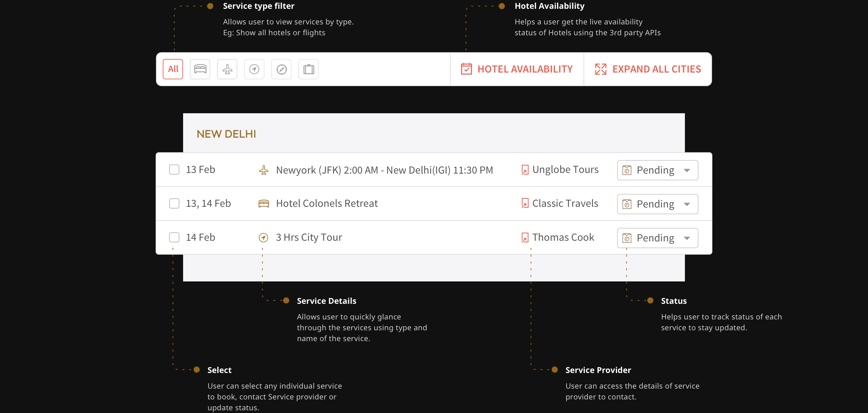
Task: Select the All filter tab
Action: pos(173,69)
